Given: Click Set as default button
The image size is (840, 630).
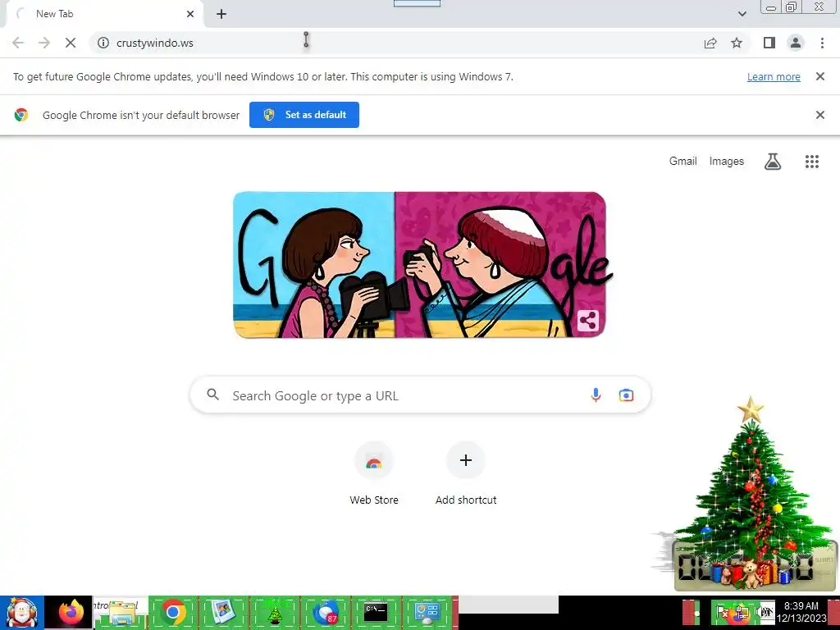Looking at the screenshot, I should [x=304, y=115].
